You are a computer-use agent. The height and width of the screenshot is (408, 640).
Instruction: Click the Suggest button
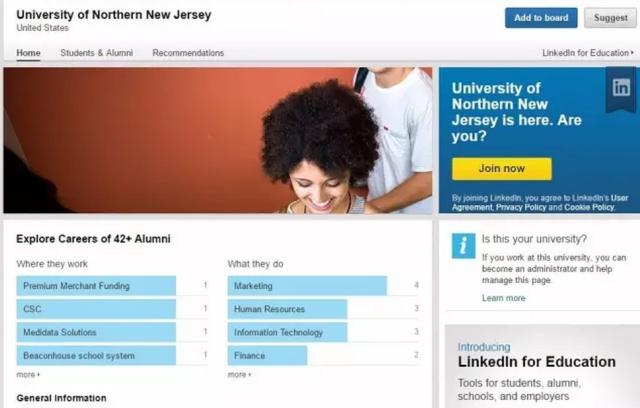click(x=610, y=18)
